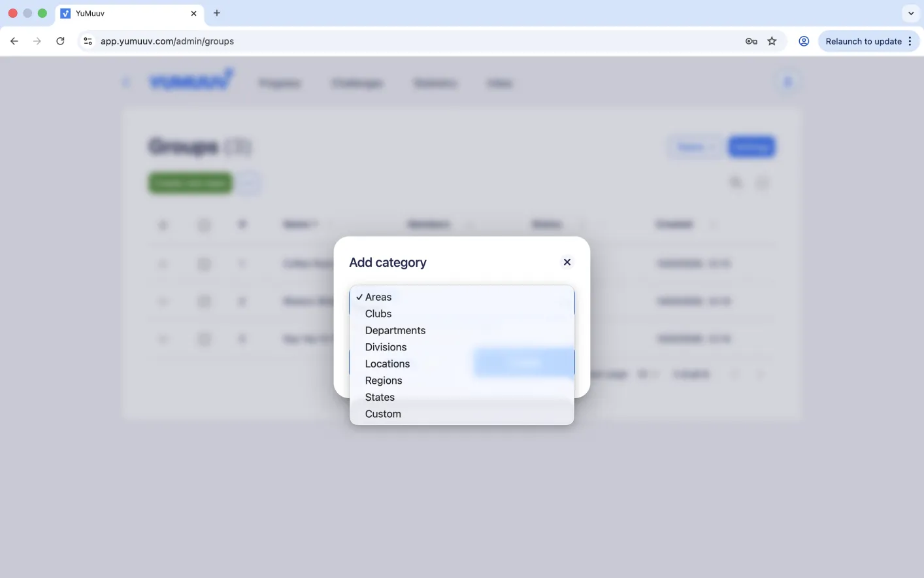The height and width of the screenshot is (578, 924).
Task: Open tab search dropdown arrow
Action: coord(911,13)
